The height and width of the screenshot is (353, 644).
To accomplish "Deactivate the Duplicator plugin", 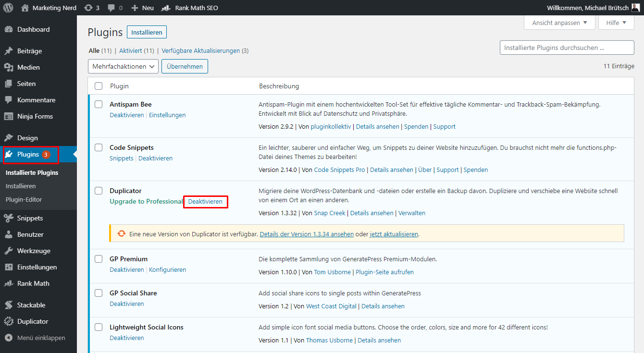I will pos(205,202).
